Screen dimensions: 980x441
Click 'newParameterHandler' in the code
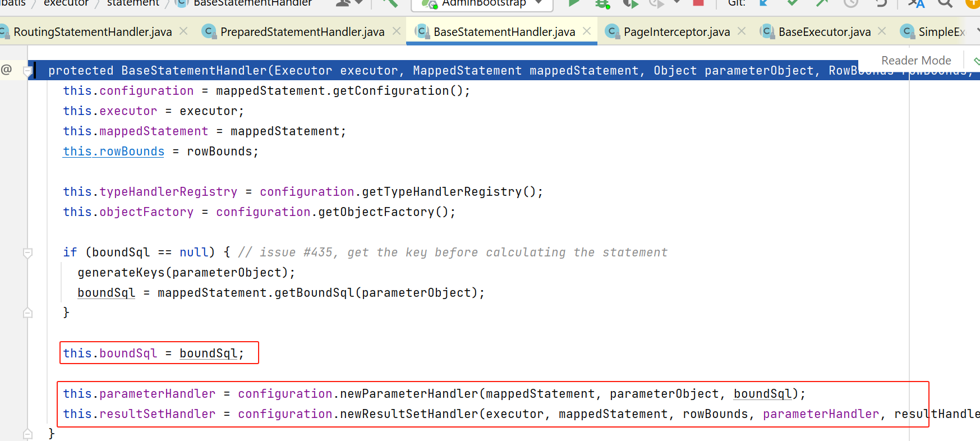409,394
